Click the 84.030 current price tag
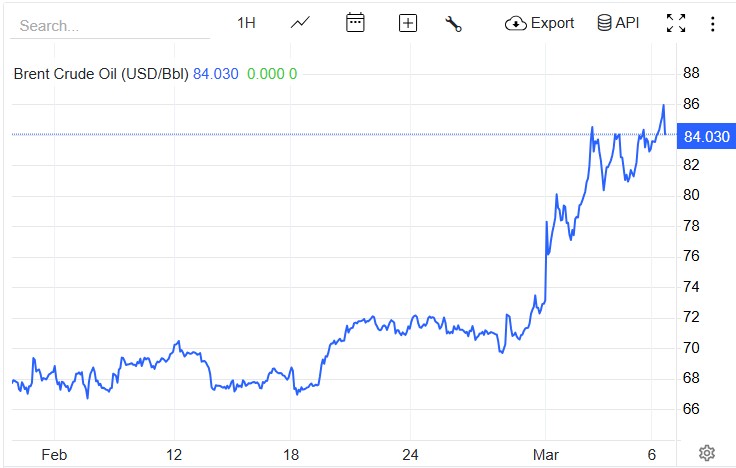The width and height of the screenshot is (736, 468). (706, 137)
